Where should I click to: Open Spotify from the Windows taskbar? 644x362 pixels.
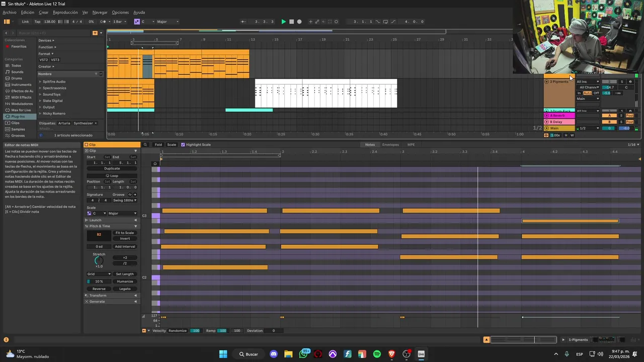(377, 354)
